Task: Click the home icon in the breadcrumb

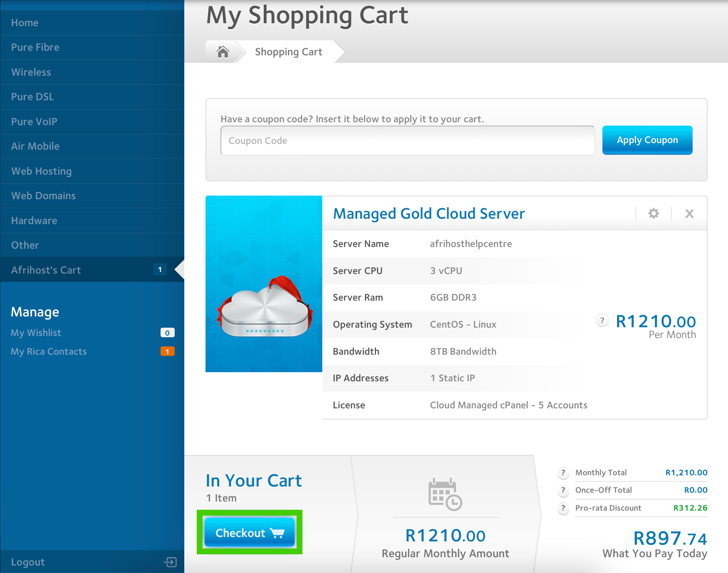Action: (223, 52)
